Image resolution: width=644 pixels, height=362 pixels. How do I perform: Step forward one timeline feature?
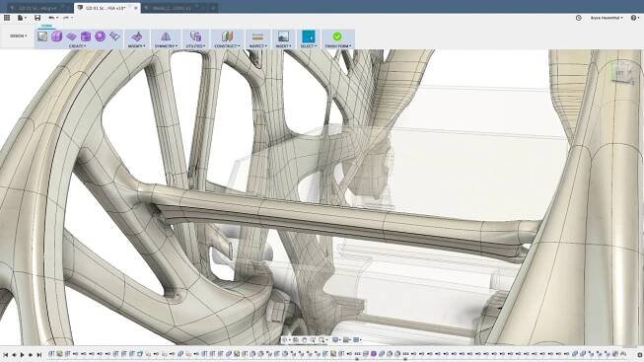tap(31, 355)
